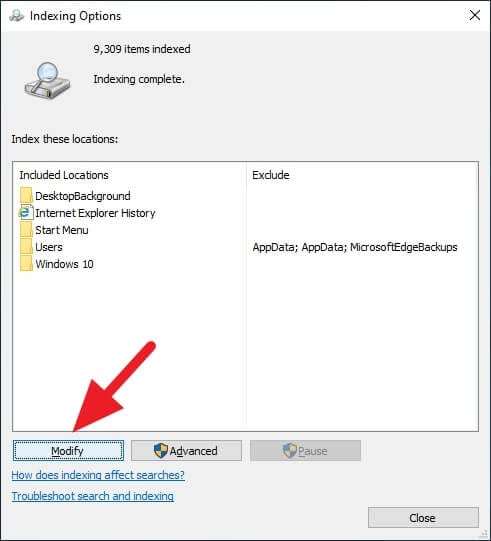Viewport: 491px width, 541px height.
Task: Click the Internet Explorer History icon
Action: coord(26,213)
